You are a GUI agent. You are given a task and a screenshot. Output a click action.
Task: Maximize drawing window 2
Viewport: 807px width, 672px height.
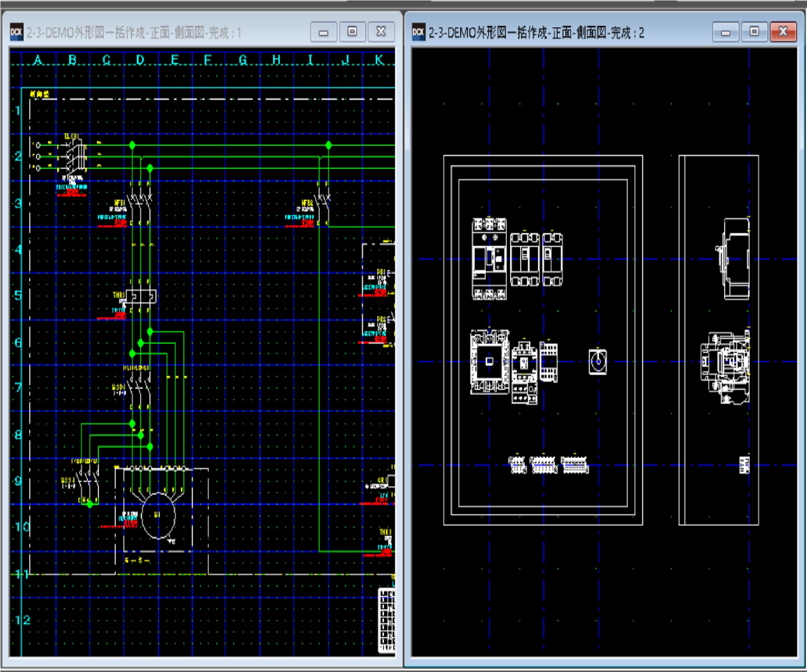coord(754,32)
